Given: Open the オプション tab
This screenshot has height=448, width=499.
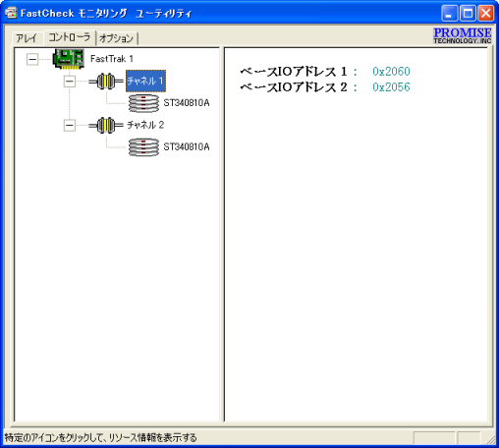Looking at the screenshot, I should 117,38.
